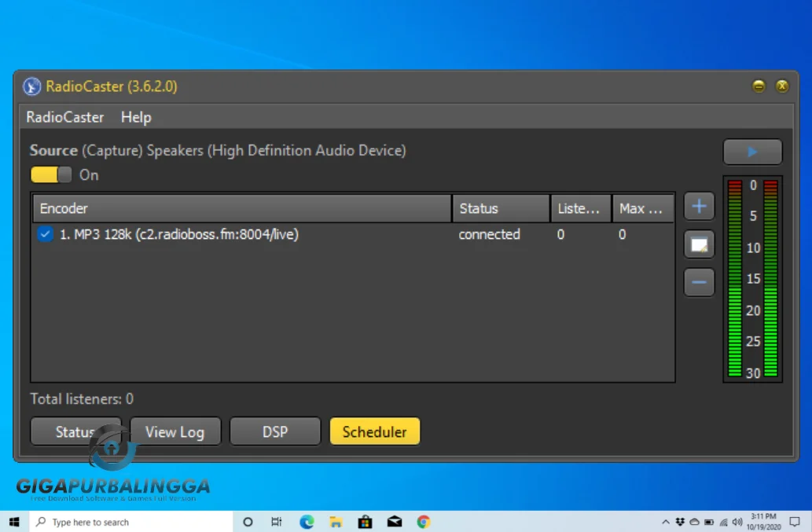
Task: Select the row '1. MP3 128k (c2.radioboss.fm:8004/live)'
Action: pyautogui.click(x=353, y=234)
